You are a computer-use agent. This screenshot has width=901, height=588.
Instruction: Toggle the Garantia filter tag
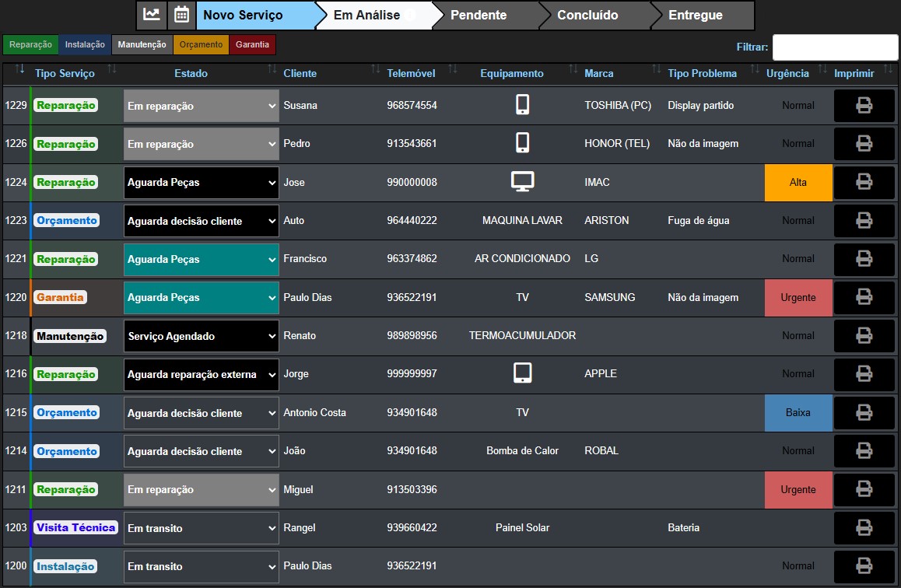click(x=252, y=45)
